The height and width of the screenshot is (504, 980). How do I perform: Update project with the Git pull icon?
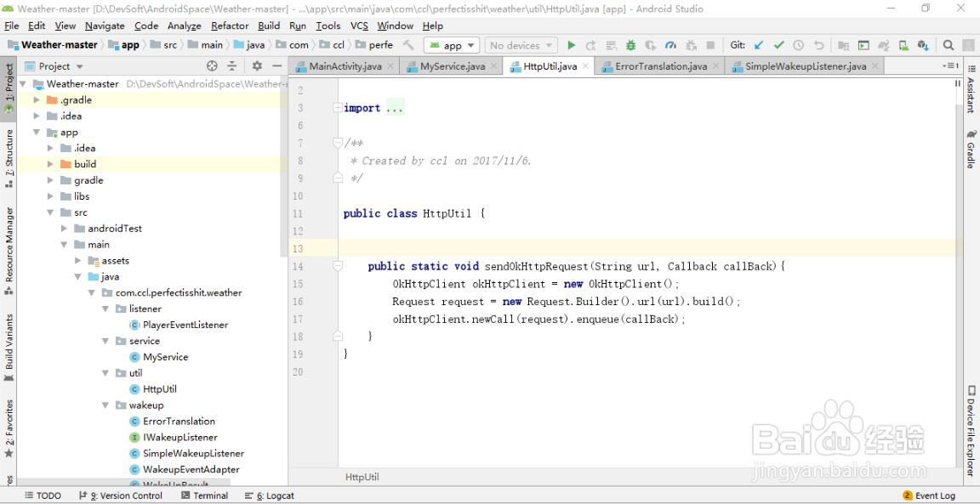[760, 44]
